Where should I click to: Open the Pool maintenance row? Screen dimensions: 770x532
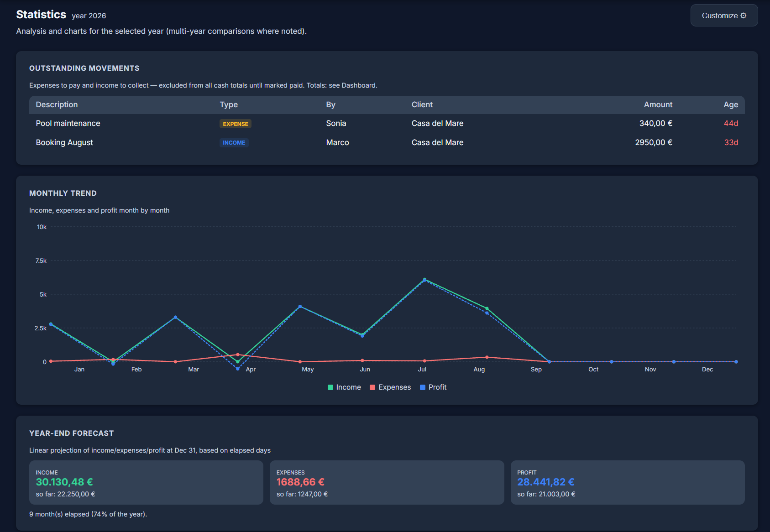tap(387, 123)
